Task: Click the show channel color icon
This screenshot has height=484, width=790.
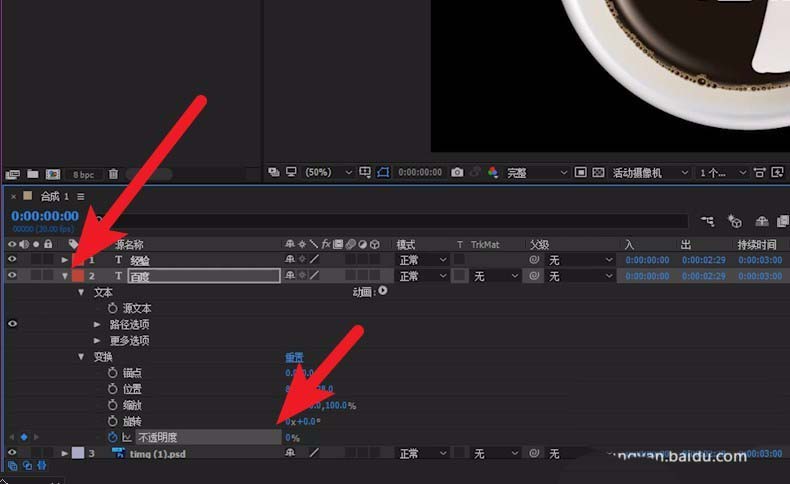Action: pos(493,173)
